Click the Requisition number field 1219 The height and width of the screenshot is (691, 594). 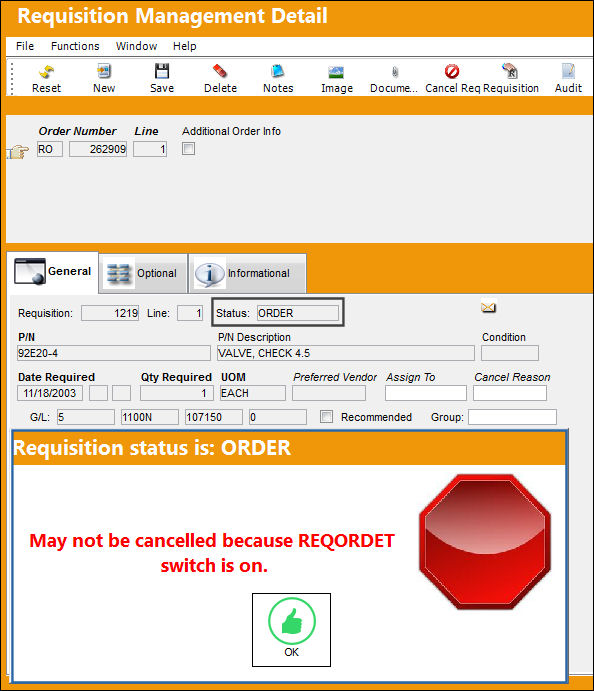[110, 313]
